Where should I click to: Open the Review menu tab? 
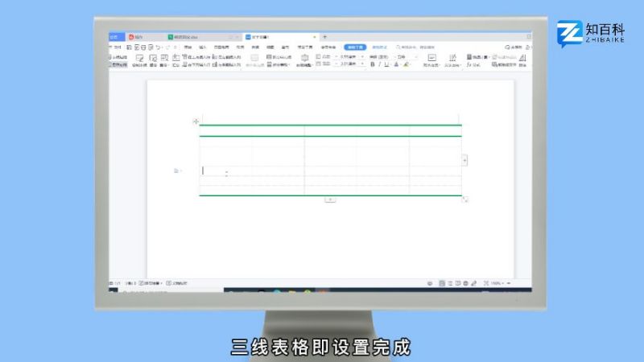255,47
